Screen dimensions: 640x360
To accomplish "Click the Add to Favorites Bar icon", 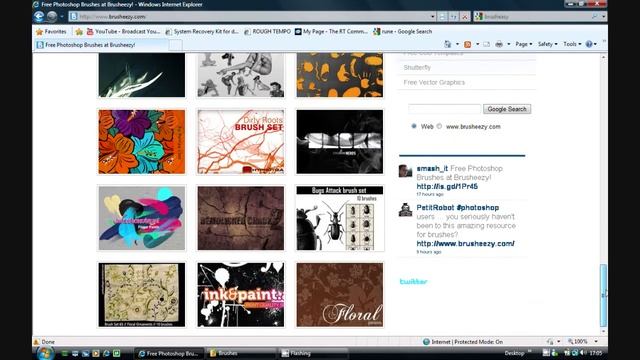I will tap(79, 31).
